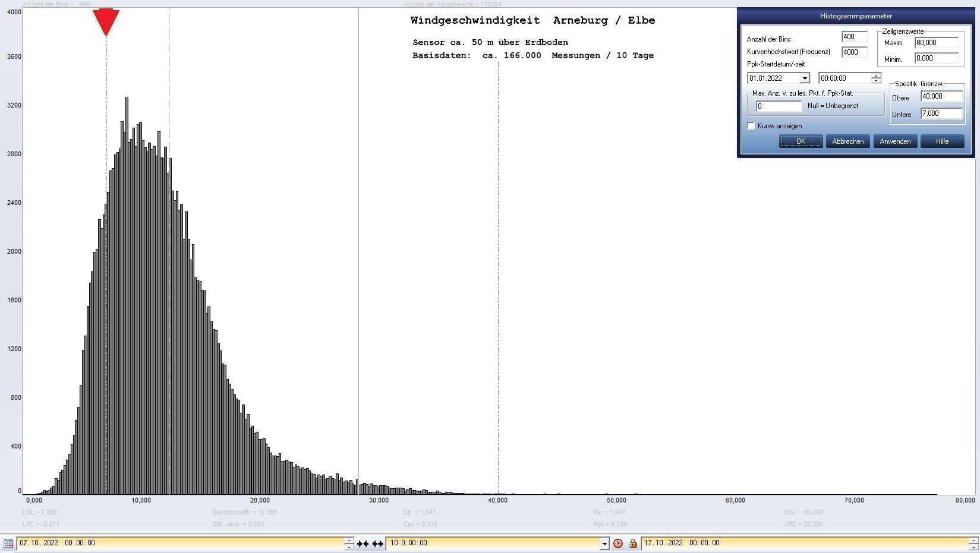Click the outward-pointing arrows zoom-out icon

pos(378,543)
